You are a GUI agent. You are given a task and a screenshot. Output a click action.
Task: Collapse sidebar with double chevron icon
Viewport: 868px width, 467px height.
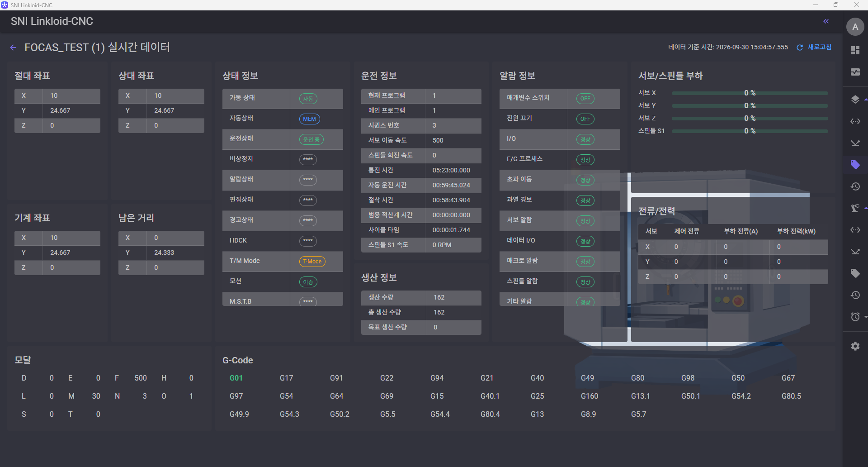point(826,21)
